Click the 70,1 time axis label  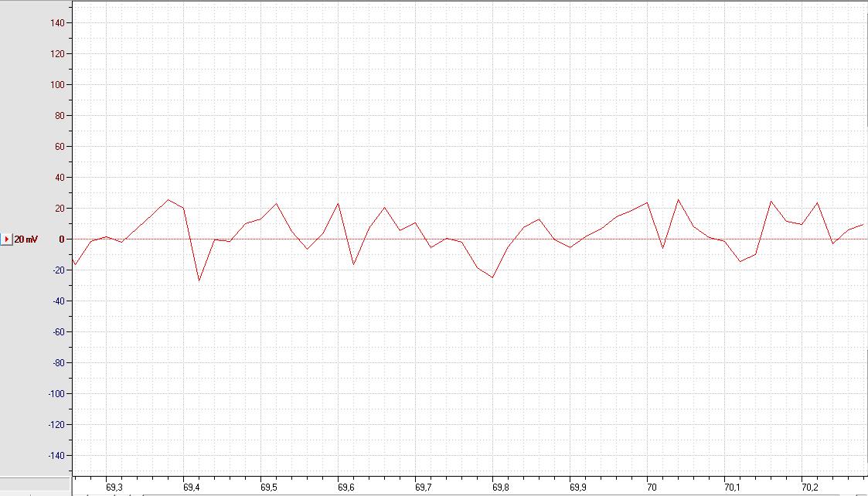coord(733,488)
